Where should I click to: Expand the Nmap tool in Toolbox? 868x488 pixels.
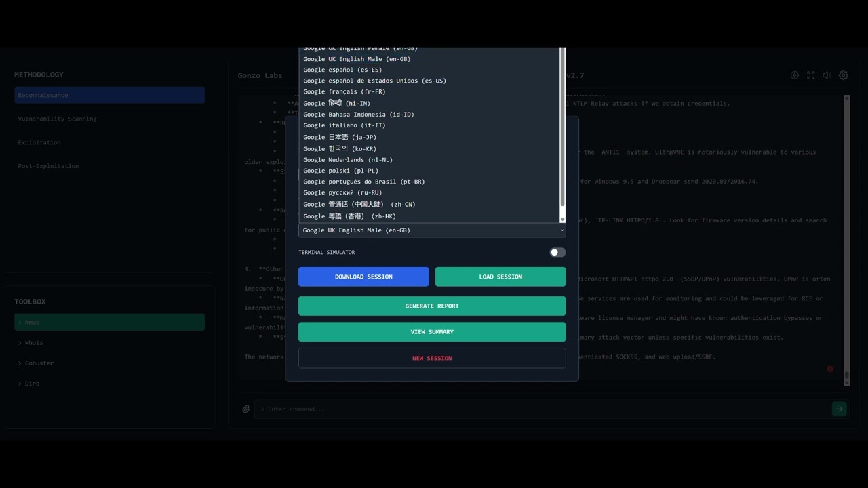pyautogui.click(x=109, y=322)
